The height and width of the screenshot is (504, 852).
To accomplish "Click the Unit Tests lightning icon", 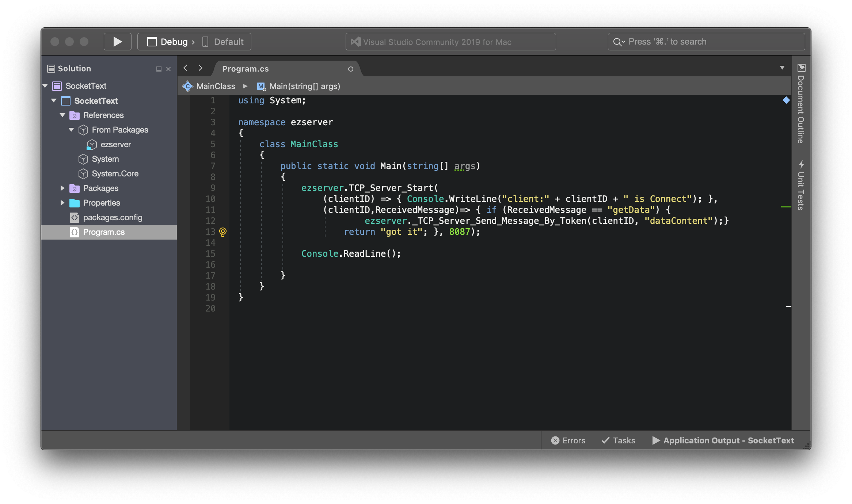I will pos(801,164).
